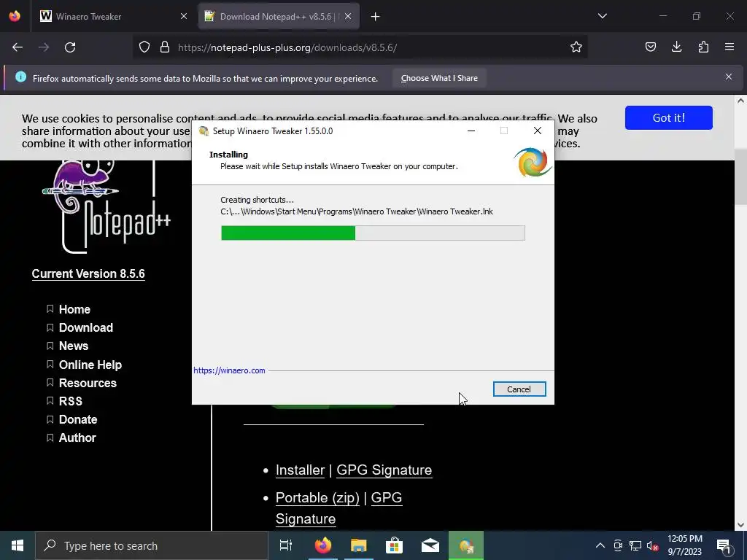
Task: Click the Notepad++ chameleon logo
Action: (x=106, y=206)
